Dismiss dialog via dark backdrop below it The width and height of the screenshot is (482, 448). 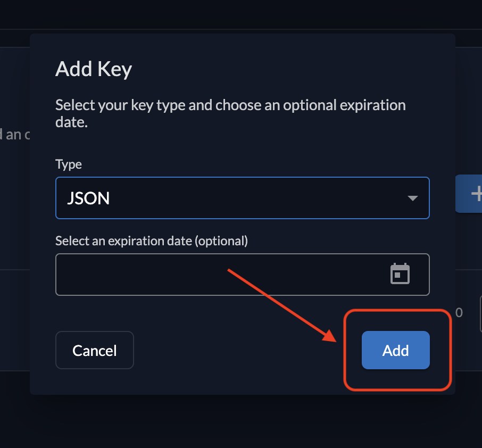click(x=239, y=423)
